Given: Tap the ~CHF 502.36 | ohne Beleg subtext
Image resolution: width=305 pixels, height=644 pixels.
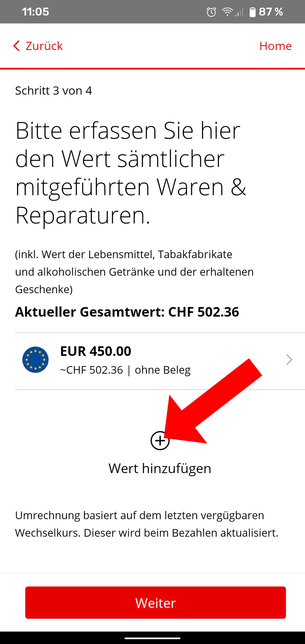Looking at the screenshot, I should pos(125,370).
